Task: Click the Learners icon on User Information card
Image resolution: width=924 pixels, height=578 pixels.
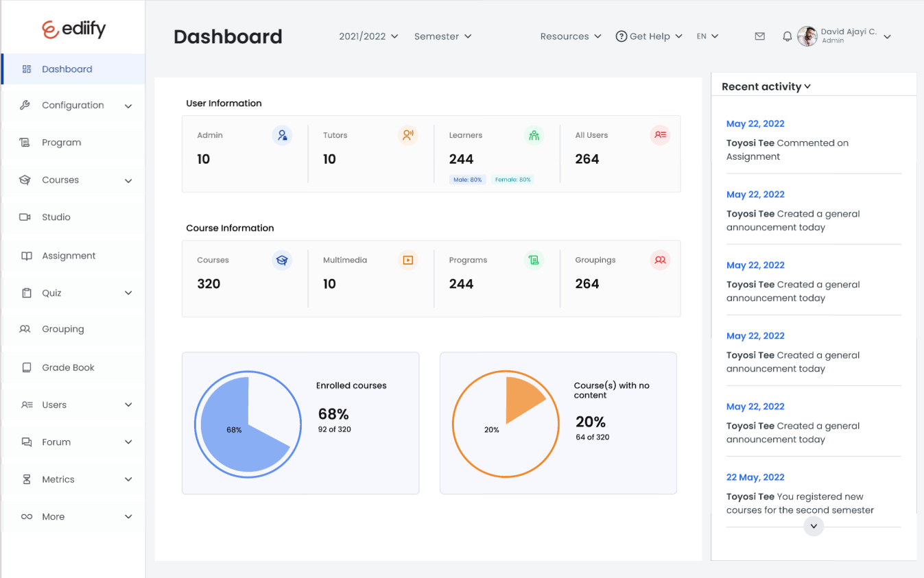Action: [534, 135]
